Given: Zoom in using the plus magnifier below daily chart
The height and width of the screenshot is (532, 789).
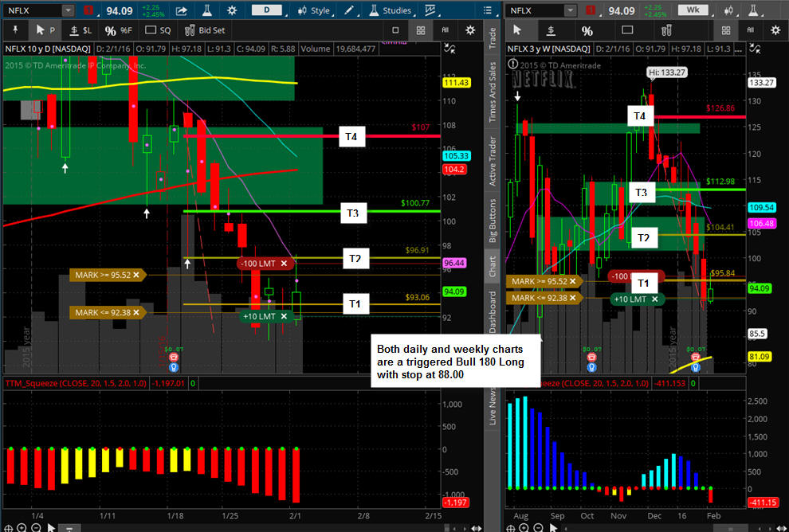Looking at the screenshot, I should coord(22,528).
